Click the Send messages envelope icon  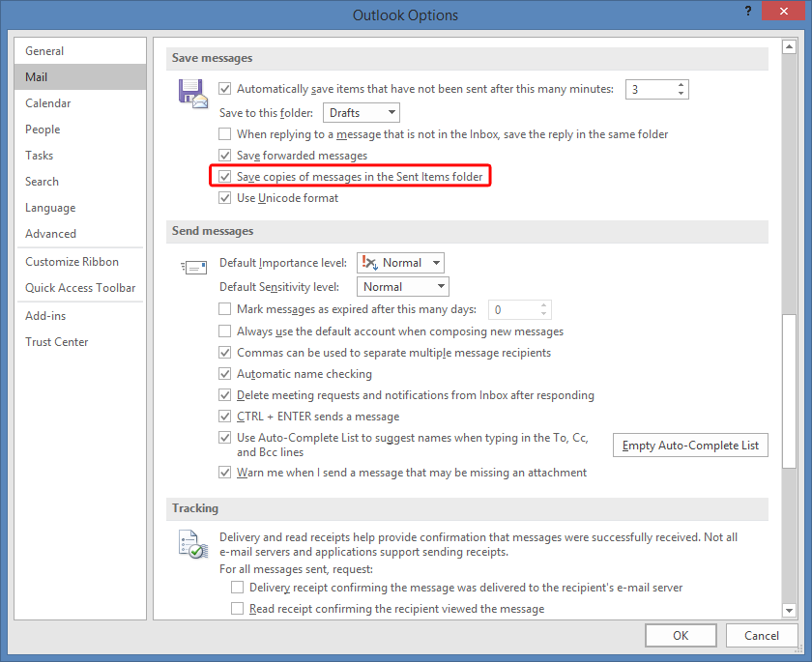[193, 266]
